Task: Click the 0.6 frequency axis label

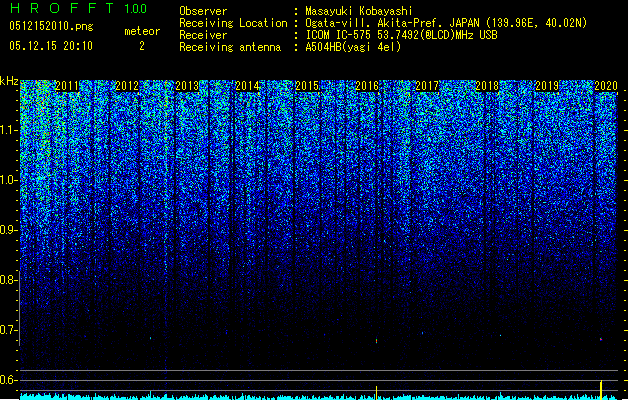Action: pos(8,380)
